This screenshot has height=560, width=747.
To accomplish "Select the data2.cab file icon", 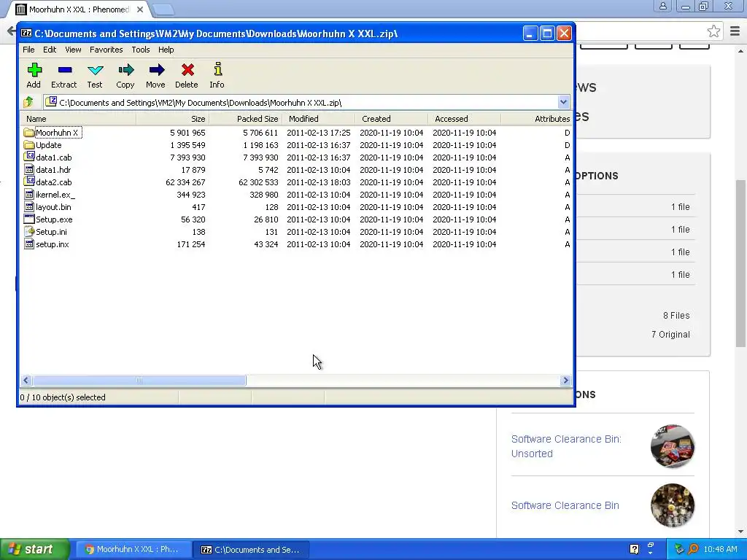I will (x=28, y=181).
